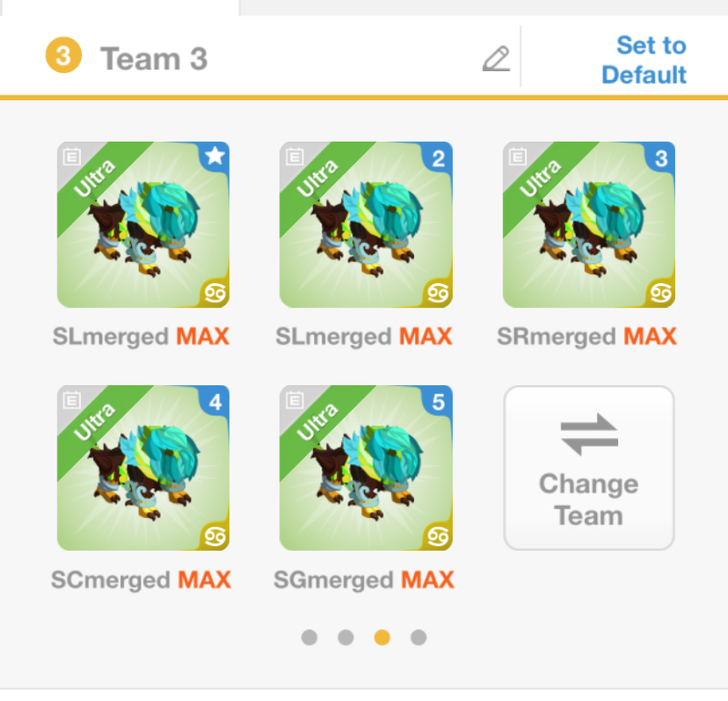Click the orange number 3 team badge
The height and width of the screenshot is (701, 728).
pos(64,56)
